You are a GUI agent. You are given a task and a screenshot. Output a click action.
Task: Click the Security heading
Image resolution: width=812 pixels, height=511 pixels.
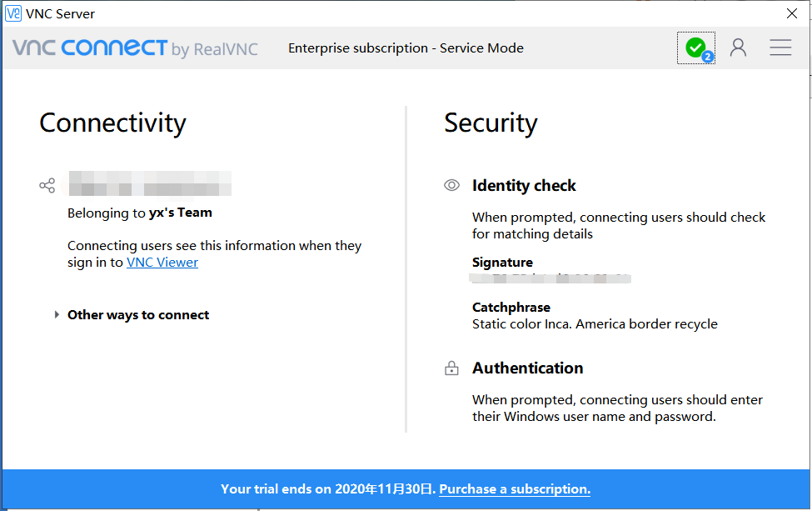click(491, 123)
